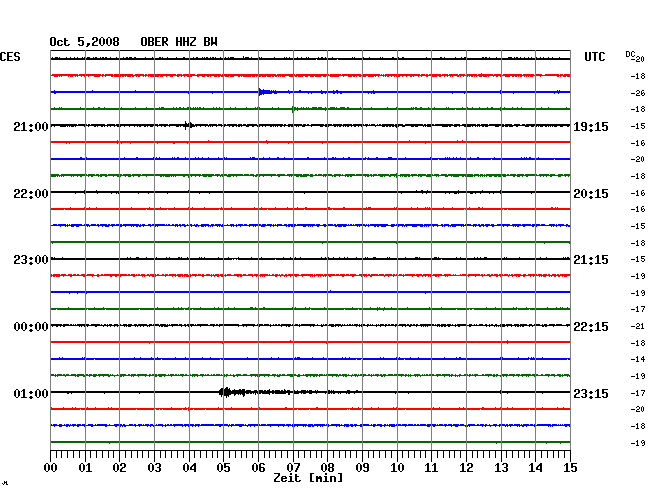Select the 22:00 local time label
This screenshot has height=494, width=650.
point(31,194)
